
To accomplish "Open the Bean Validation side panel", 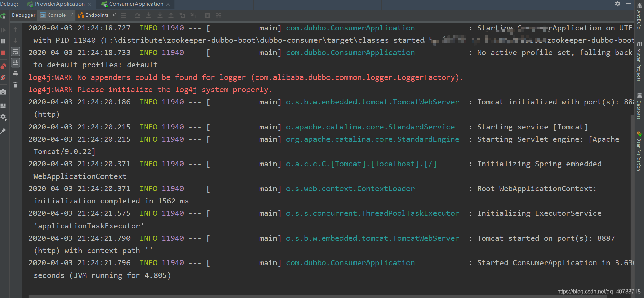I will [639, 151].
